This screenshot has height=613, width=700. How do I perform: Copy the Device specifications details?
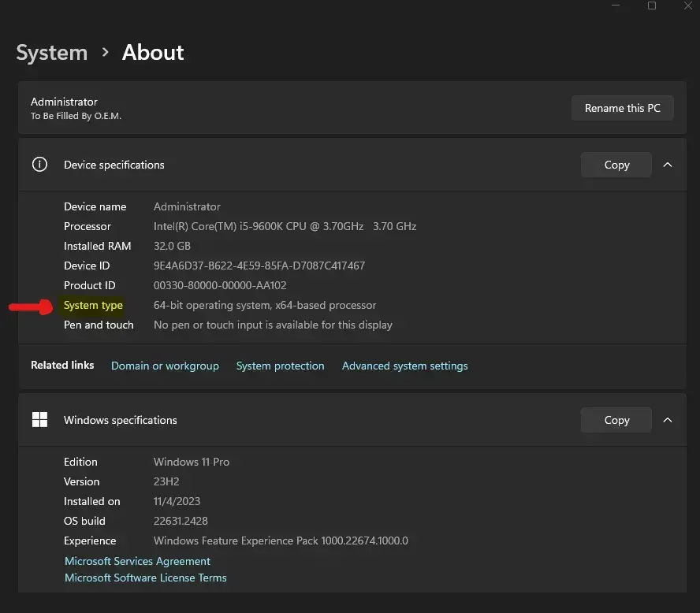616,165
